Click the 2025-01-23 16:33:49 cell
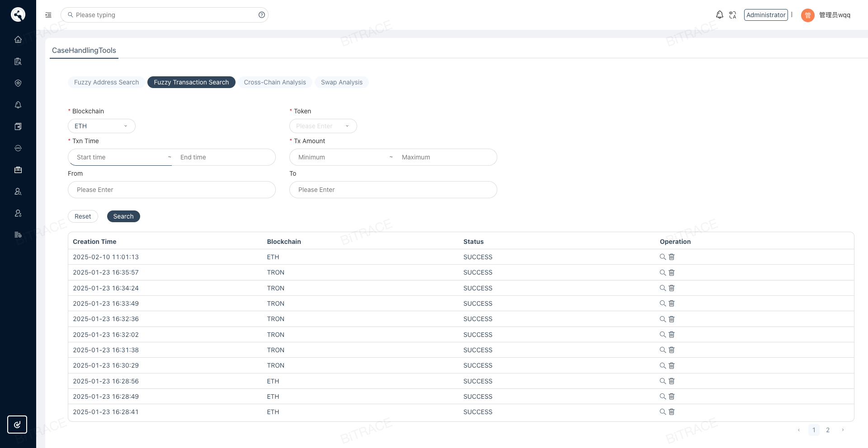The height and width of the screenshot is (448, 868). 106,303
